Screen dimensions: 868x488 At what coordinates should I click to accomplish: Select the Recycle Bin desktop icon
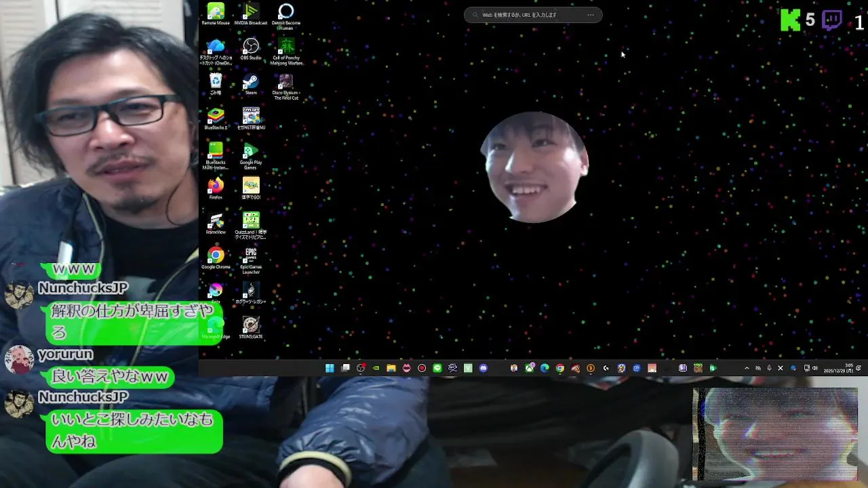[216, 84]
